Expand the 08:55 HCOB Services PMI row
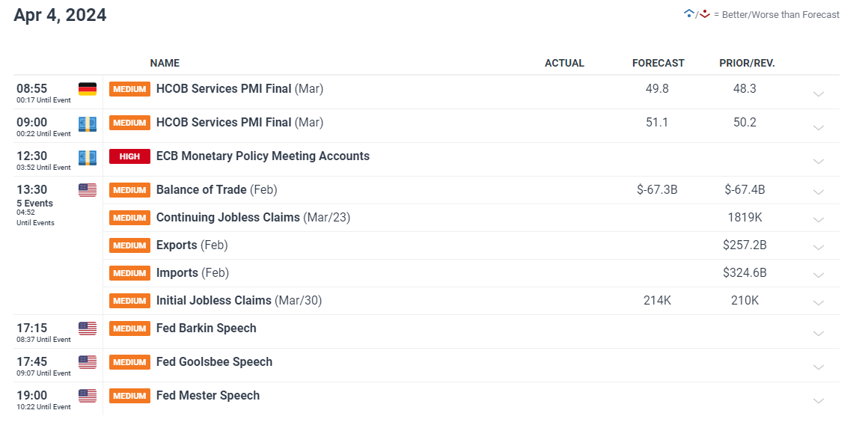The image size is (868, 428). [x=818, y=94]
